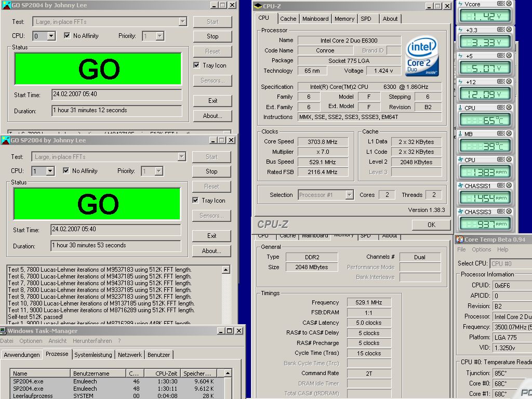Switch to the Mainboard tab in CPU-Z
This screenshot has height=399, width=532.
pos(315,19)
